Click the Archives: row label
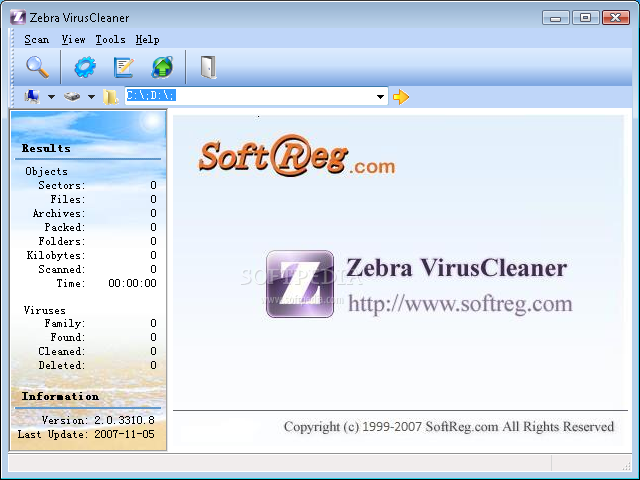 59,213
